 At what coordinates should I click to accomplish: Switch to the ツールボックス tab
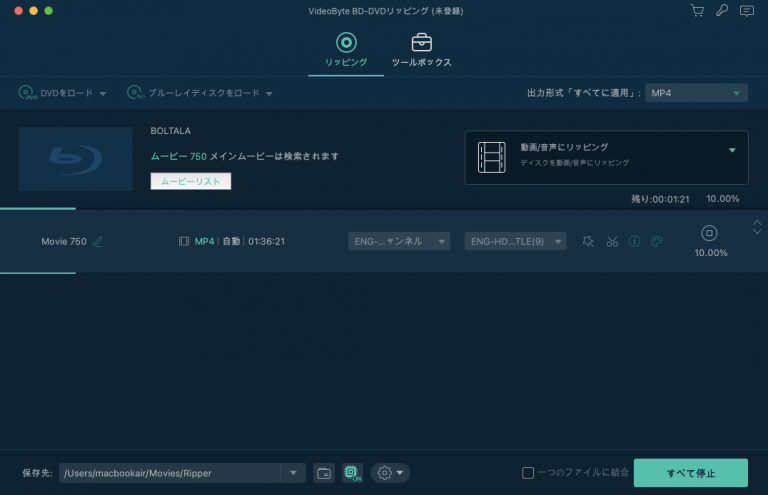coord(421,50)
